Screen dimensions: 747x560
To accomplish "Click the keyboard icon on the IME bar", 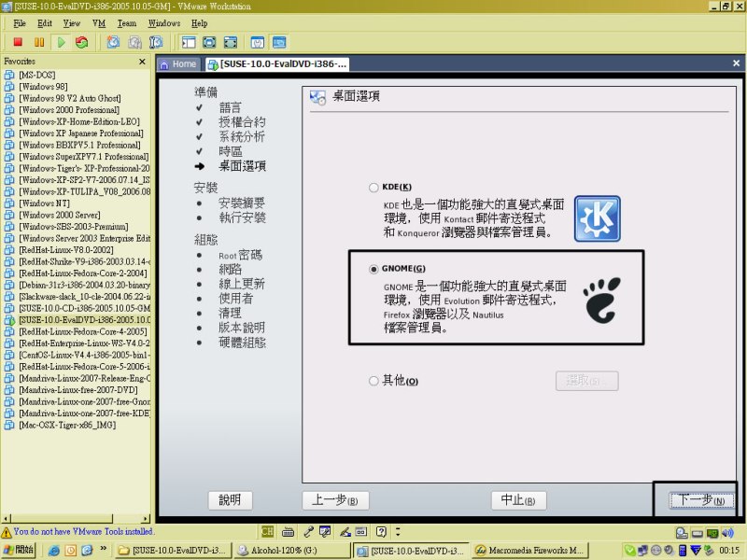I will coord(288,531).
